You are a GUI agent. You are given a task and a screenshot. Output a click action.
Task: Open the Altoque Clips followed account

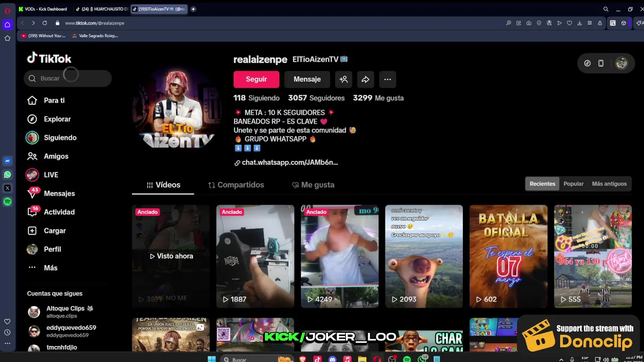click(61, 312)
